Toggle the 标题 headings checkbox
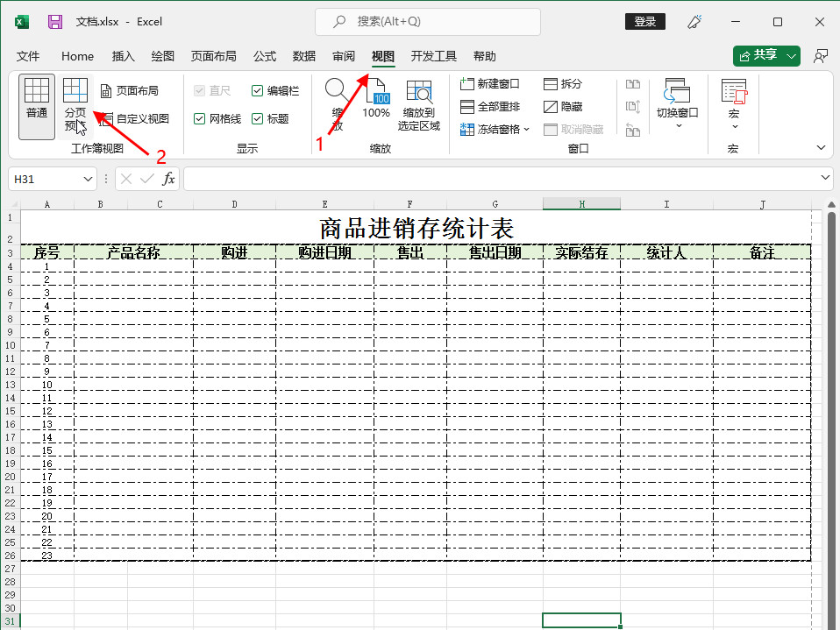 [257, 119]
